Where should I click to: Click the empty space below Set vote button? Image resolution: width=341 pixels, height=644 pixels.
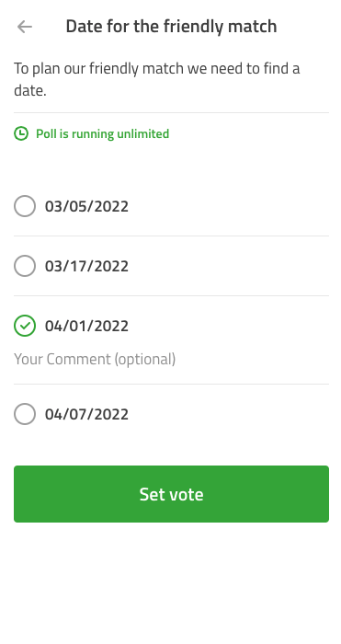[x=171, y=583]
